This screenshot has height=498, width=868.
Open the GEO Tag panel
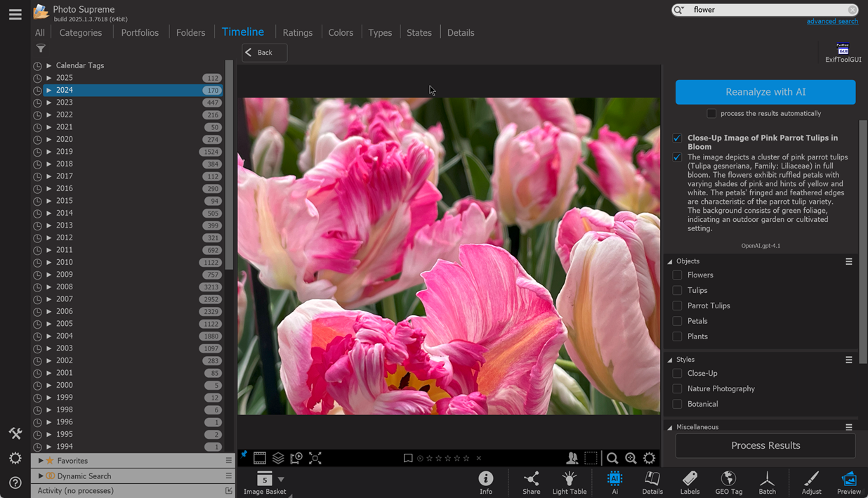[x=728, y=483]
